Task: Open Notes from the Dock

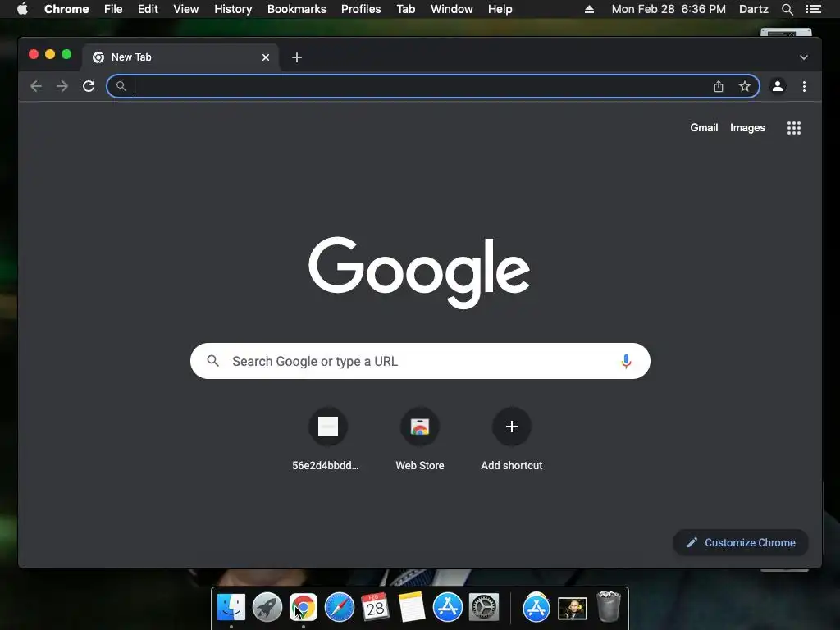Action: [x=412, y=608]
